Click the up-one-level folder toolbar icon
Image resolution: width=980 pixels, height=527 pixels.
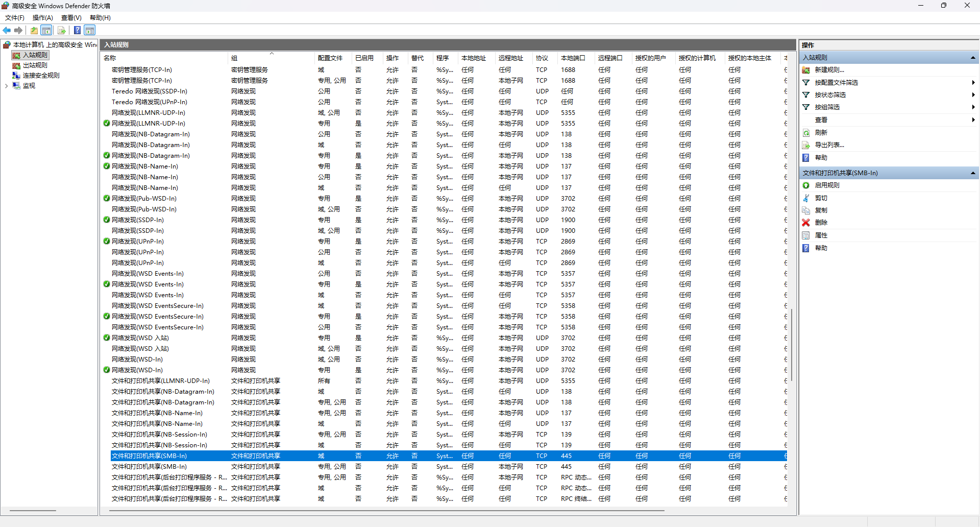(x=34, y=31)
